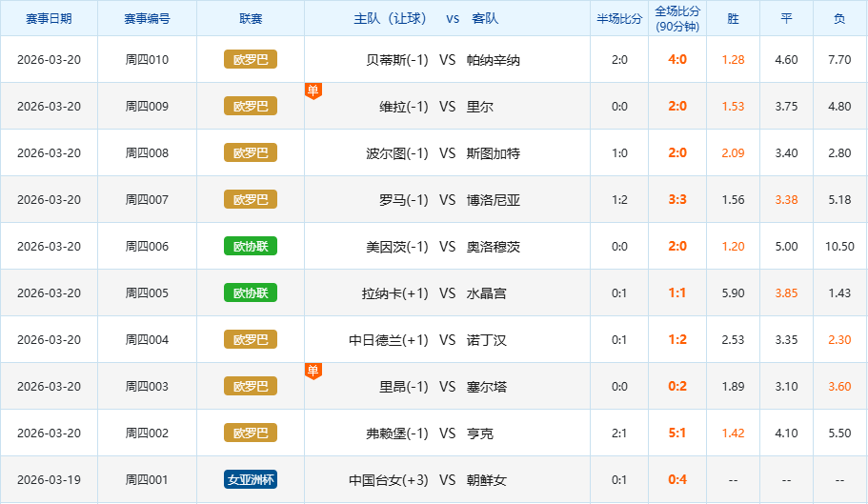
Task: Click the 单 badge on the 维拉 match
Action: (313, 91)
